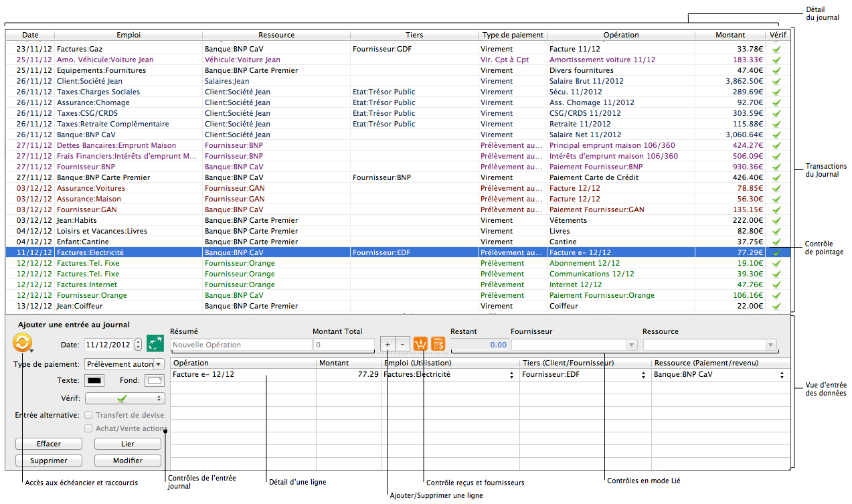Screen dimensions: 852x504
Task: Click check mark on Vêtements row
Action: (777, 220)
